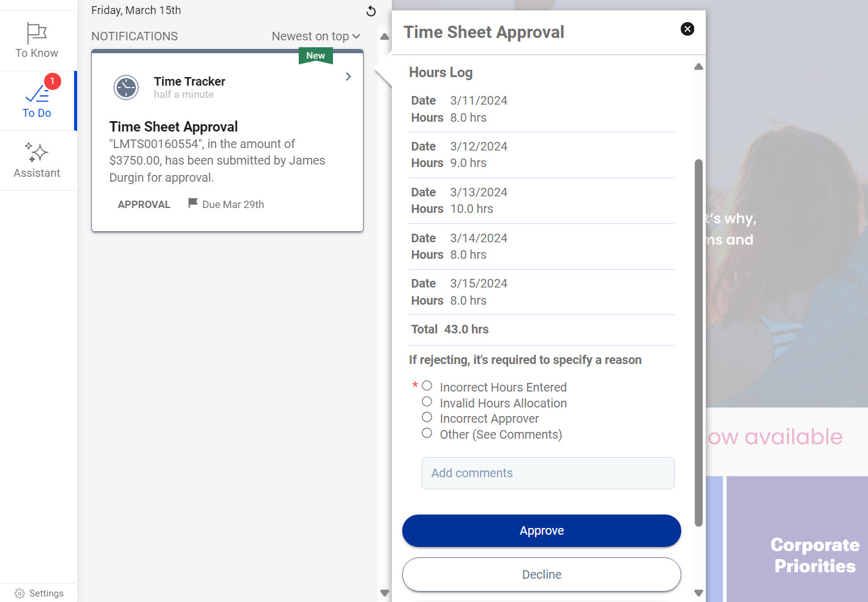Image resolution: width=868 pixels, height=602 pixels.
Task: Click the Time Sheet Approval card title
Action: coord(174,127)
